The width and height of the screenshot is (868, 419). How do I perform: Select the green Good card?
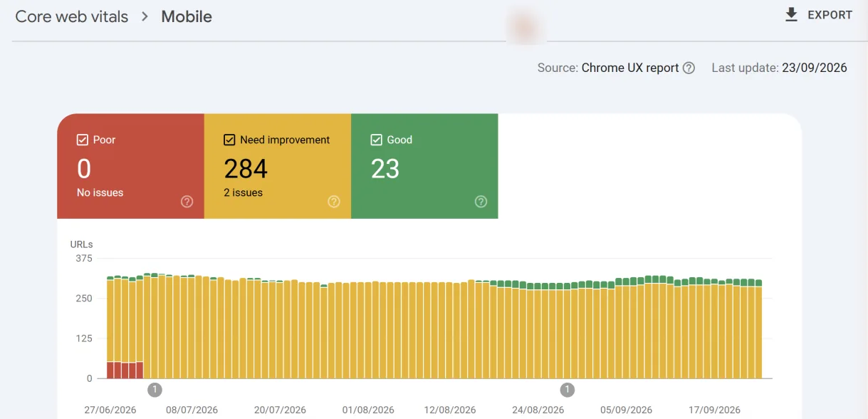424,166
